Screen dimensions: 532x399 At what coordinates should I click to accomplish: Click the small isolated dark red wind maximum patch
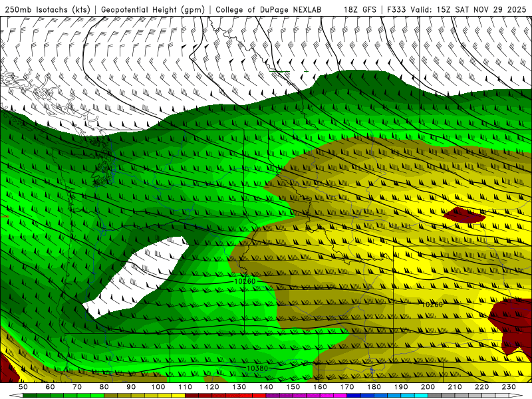click(464, 215)
